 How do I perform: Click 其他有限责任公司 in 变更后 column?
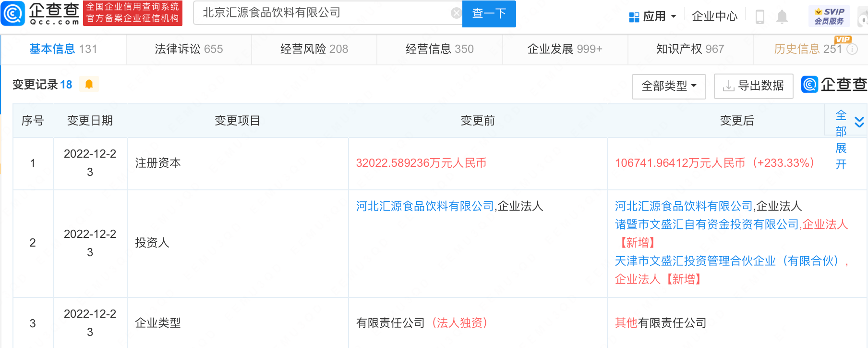coord(661,323)
